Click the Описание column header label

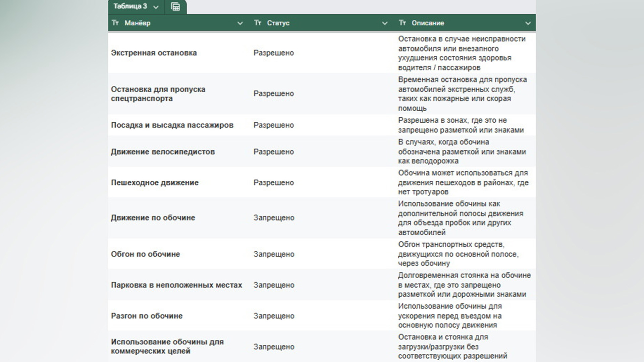[x=428, y=23]
